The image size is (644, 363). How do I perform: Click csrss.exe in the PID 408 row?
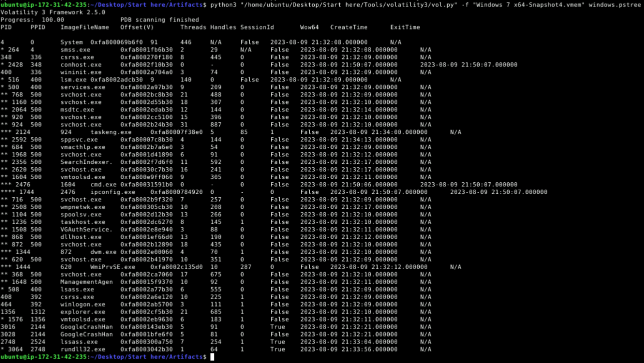77,297
